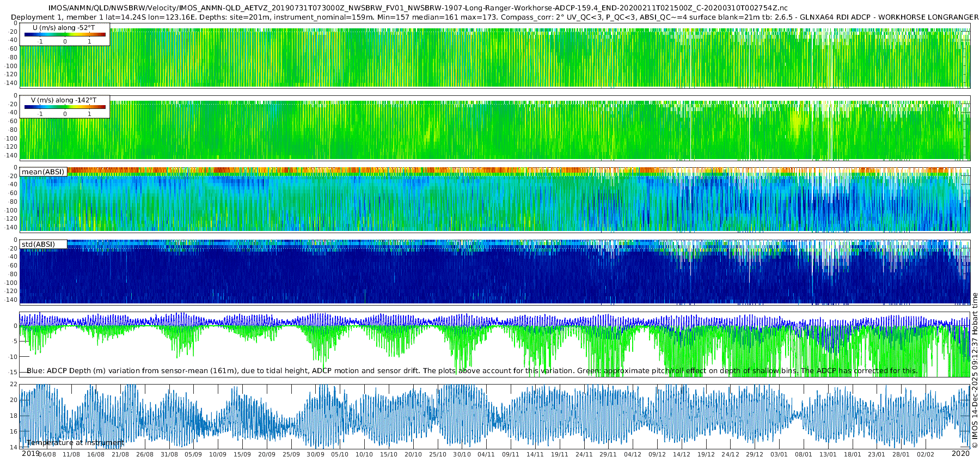Click the '13/01' date tick label
Image resolution: width=980 pixels, height=463 pixels.
tap(828, 454)
